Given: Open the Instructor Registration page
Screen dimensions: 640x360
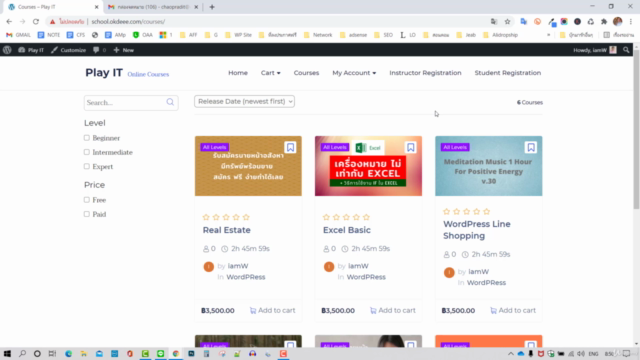Looking at the screenshot, I should tap(425, 73).
